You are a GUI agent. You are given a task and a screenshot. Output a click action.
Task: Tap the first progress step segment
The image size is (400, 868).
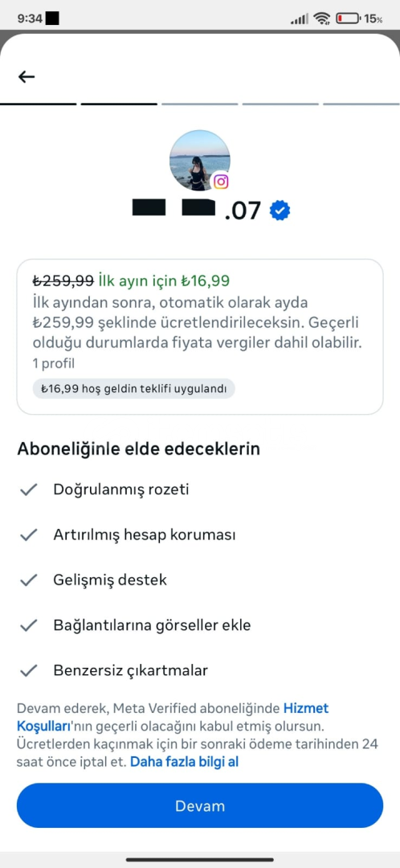pos(39,104)
